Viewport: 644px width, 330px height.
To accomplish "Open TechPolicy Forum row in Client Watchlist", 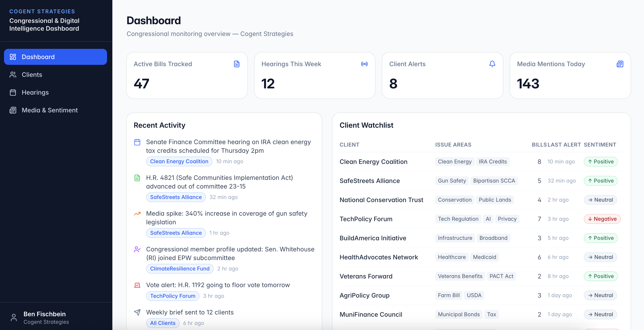I will (366, 219).
